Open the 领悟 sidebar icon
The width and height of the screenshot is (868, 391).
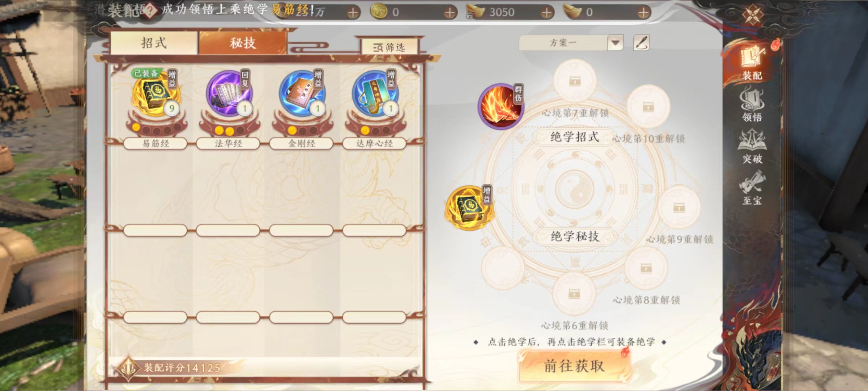pyautogui.click(x=752, y=105)
